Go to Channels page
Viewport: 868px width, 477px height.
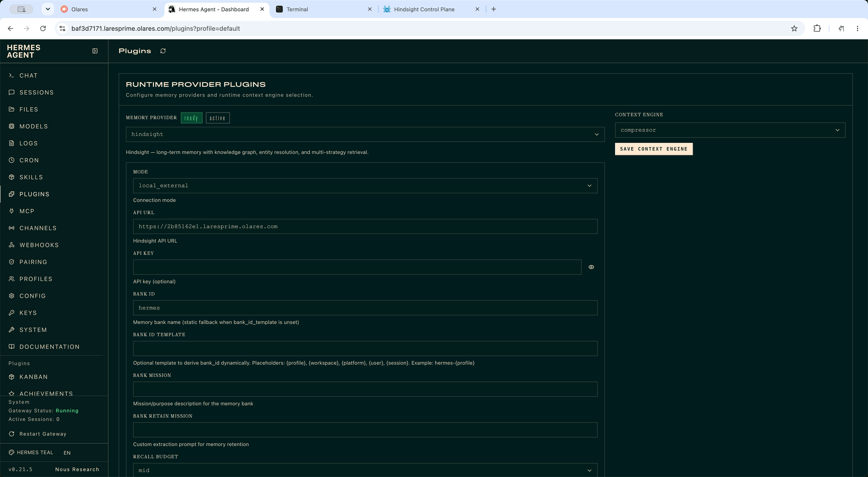point(54,228)
